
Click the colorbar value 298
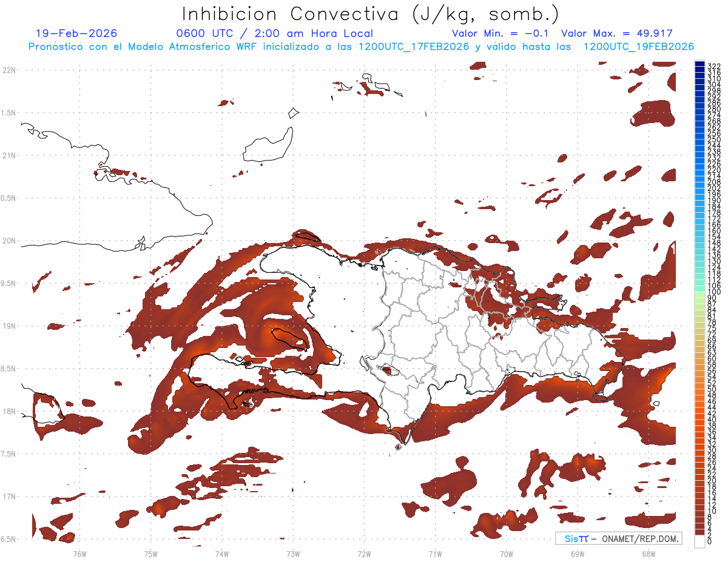click(x=713, y=90)
